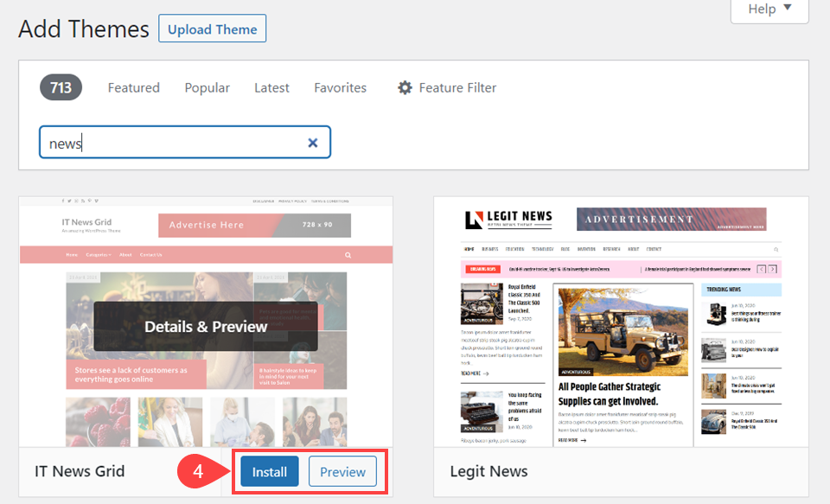Open Details & Preview for IT News Grid
This screenshot has height=504, width=830.
206,326
